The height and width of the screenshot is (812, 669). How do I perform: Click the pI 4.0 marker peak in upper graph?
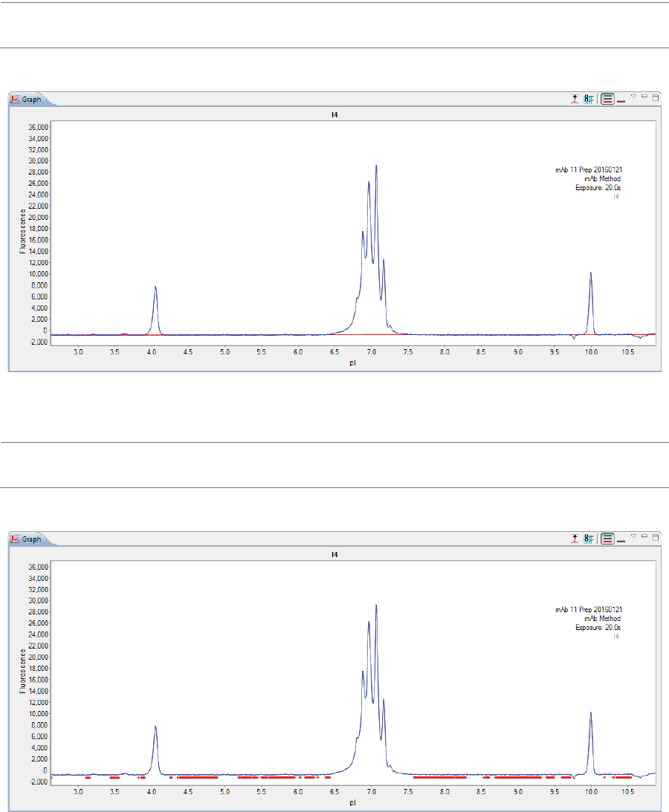click(155, 311)
